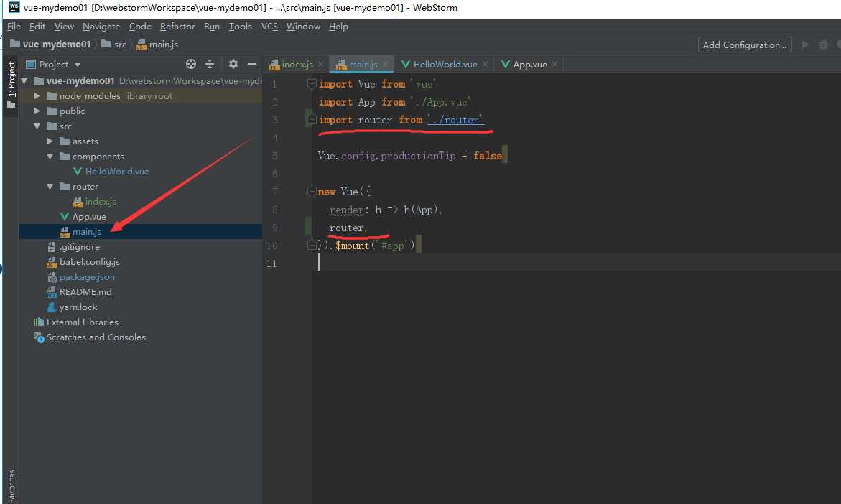Open the Window menu
The width and height of the screenshot is (841, 504).
(303, 27)
